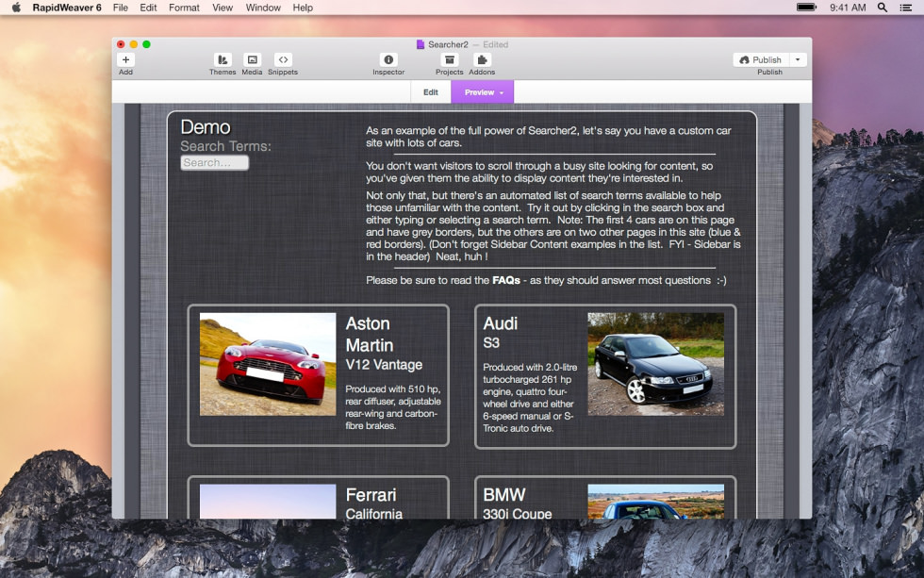Click the Add page plus icon

(125, 59)
